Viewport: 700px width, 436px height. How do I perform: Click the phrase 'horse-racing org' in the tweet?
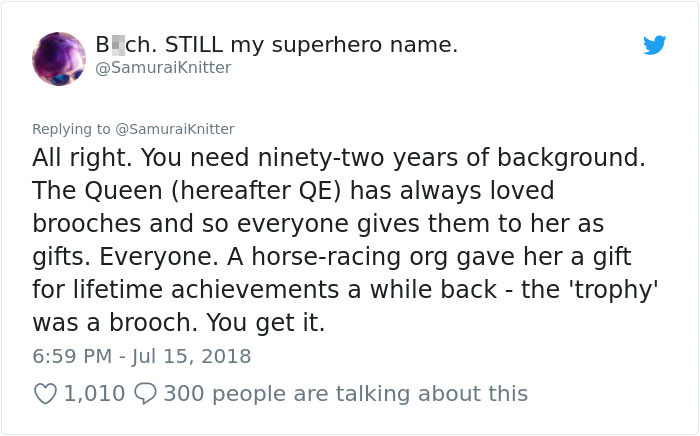[x=338, y=257]
